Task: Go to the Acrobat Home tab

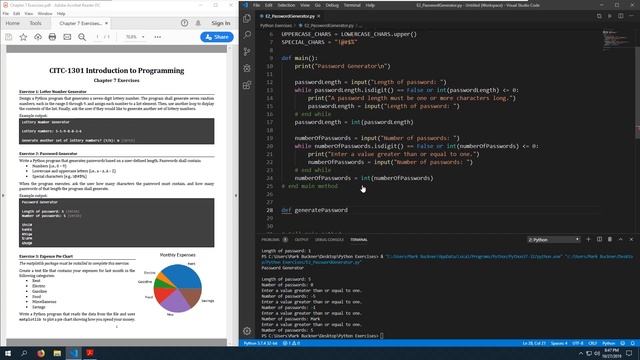Action: [12, 23]
